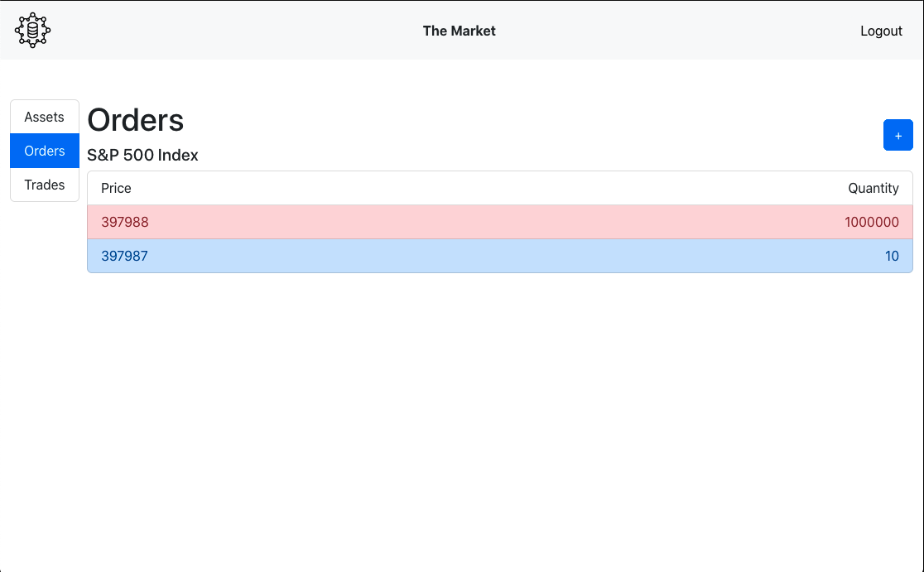Image resolution: width=924 pixels, height=572 pixels.
Task: Switch to the Trades tab
Action: [44, 185]
